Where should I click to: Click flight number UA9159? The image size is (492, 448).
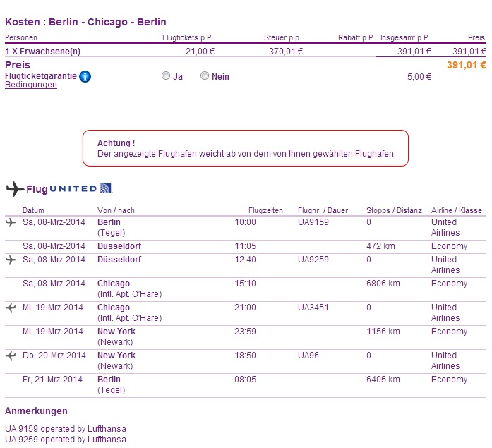click(313, 222)
